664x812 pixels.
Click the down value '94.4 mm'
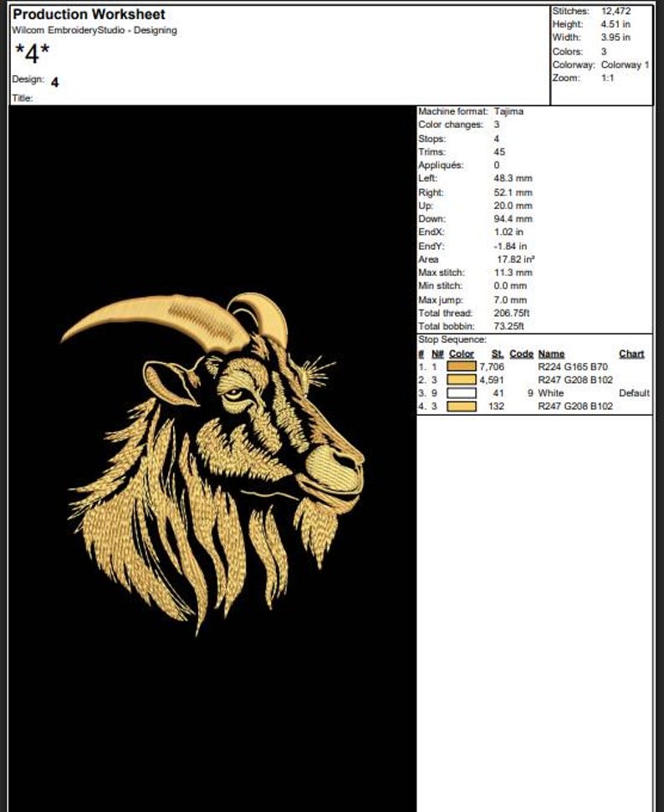[x=513, y=218]
